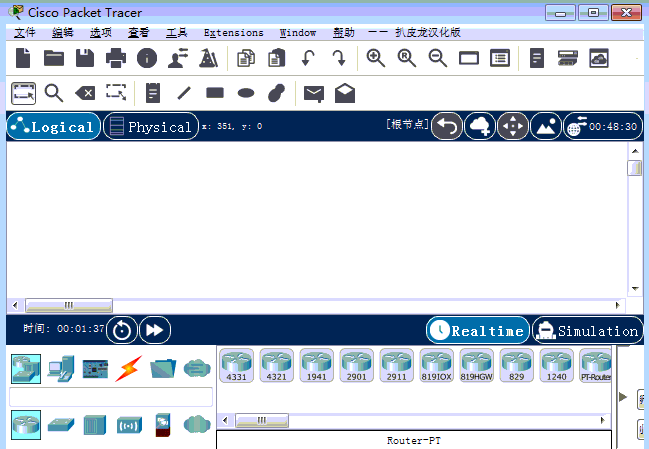Viewport: 649px width, 449px height.
Task: Switch to the Physical workspace view
Action: click(151, 126)
